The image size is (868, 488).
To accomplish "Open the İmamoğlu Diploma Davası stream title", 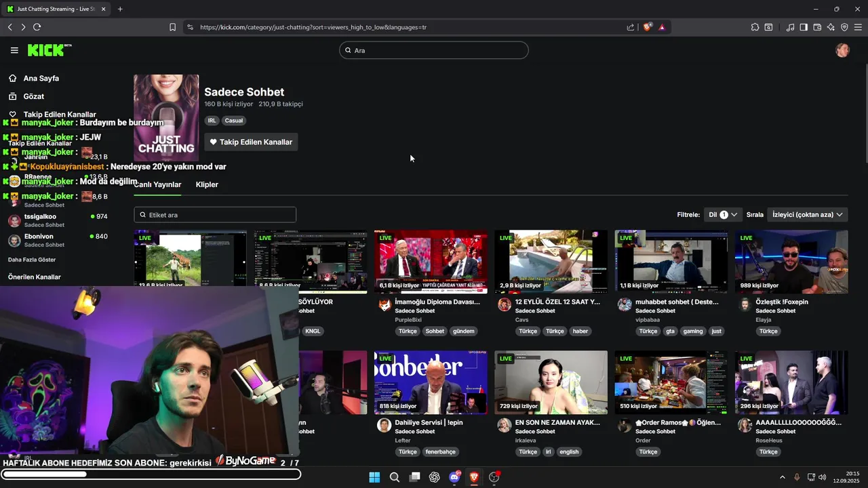I will pyautogui.click(x=437, y=302).
